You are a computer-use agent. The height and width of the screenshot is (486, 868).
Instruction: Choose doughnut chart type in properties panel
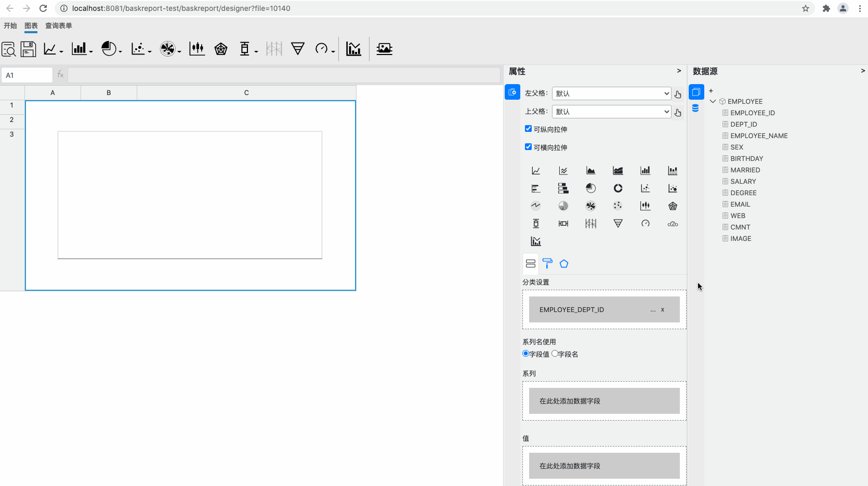(618, 188)
